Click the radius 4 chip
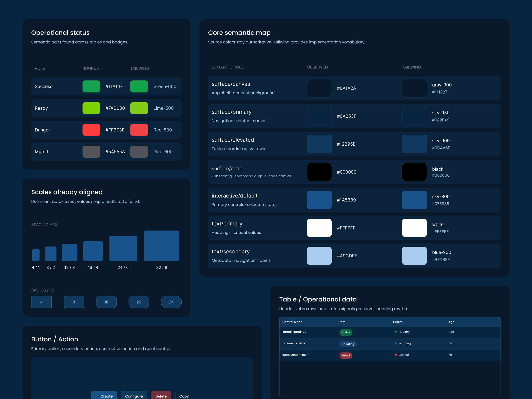532x399 pixels. point(41,302)
